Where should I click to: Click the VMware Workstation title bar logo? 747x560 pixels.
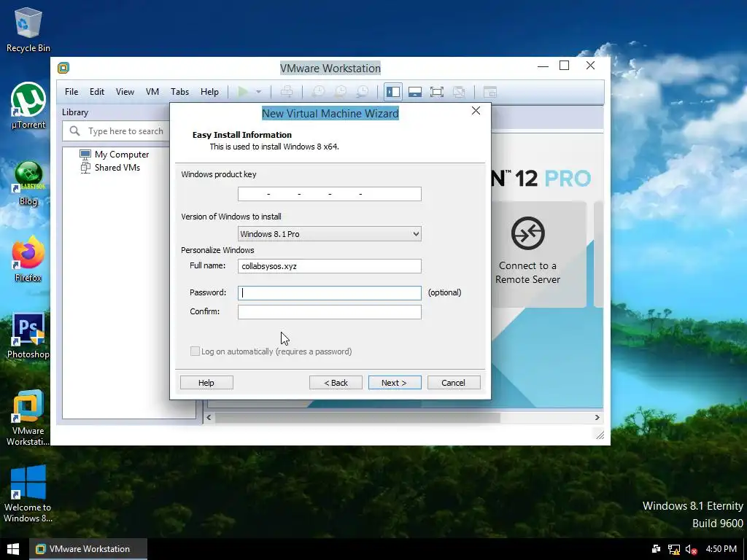coord(63,68)
